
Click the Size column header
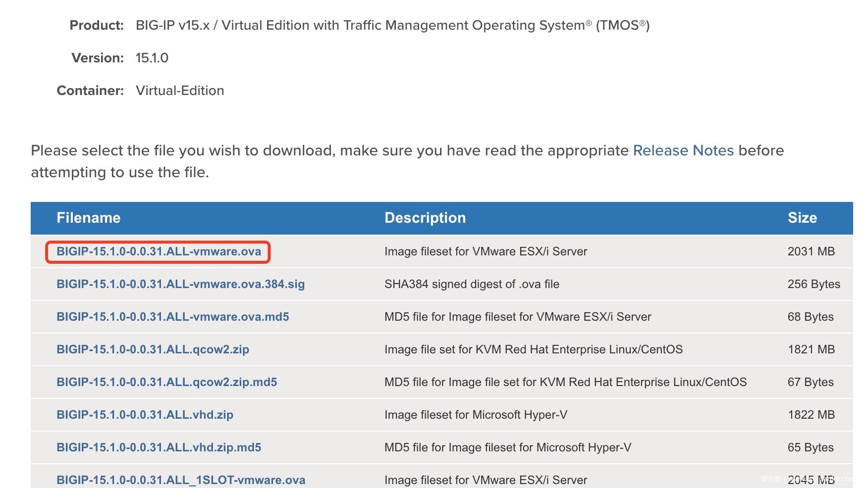802,218
